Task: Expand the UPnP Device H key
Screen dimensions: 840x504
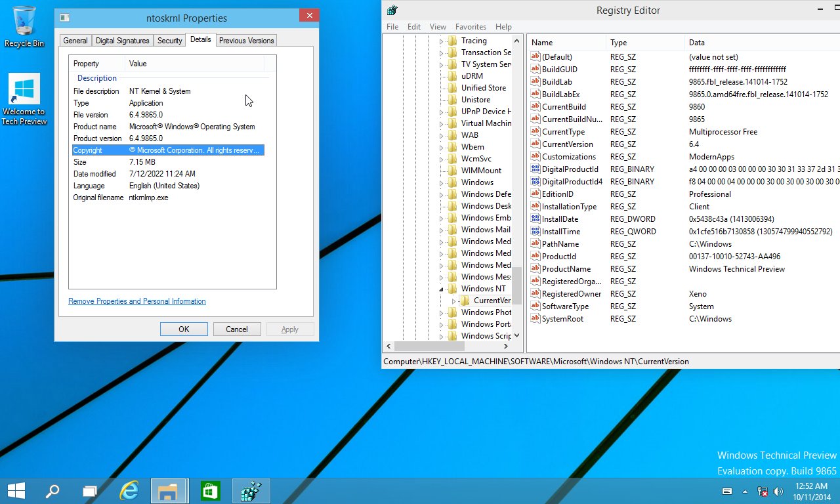Action: (442, 112)
